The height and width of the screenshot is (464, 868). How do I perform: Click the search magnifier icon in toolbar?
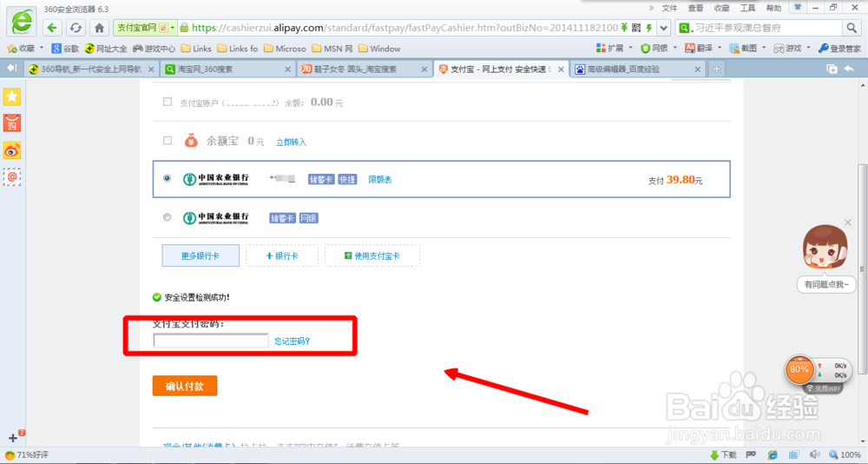point(852,27)
